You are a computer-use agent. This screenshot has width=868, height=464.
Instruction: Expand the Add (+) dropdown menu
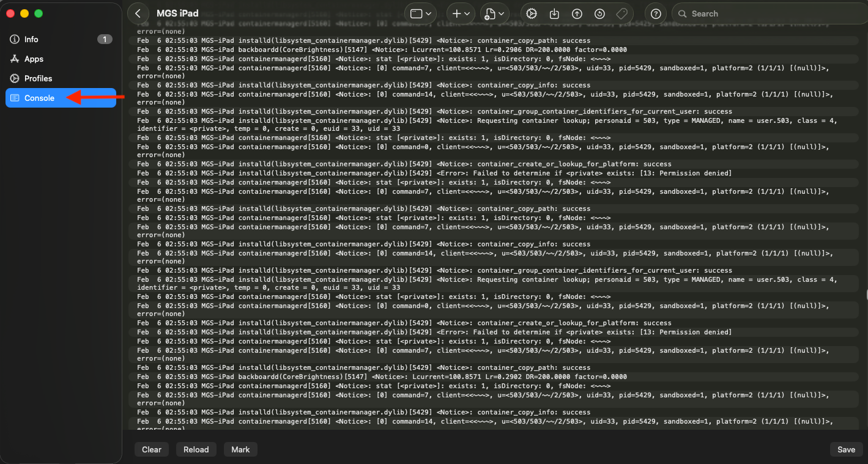(461, 13)
